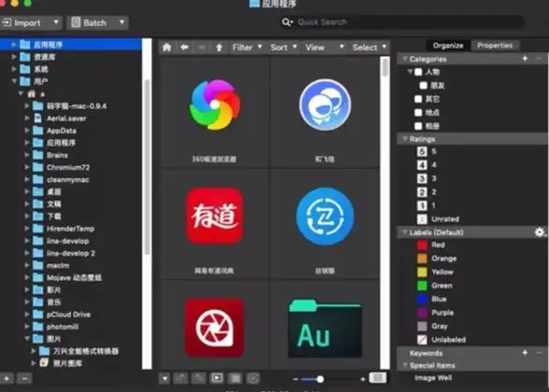Add a new category with the Categories plus icon
This screenshot has height=392, width=549.
click(x=525, y=59)
